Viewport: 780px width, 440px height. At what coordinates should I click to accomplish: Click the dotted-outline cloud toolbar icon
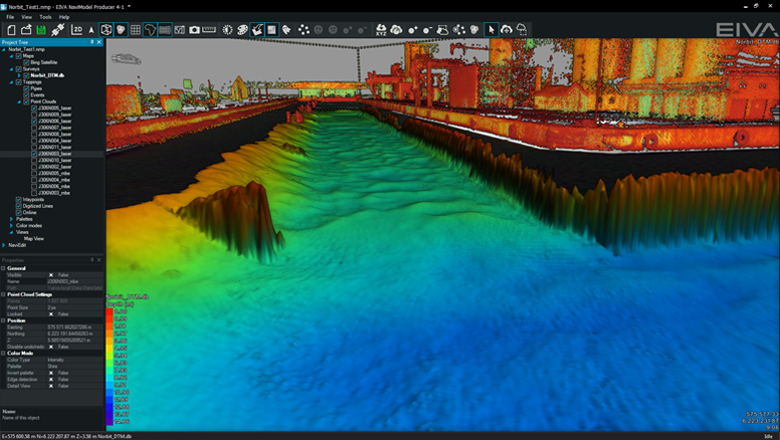[521, 30]
